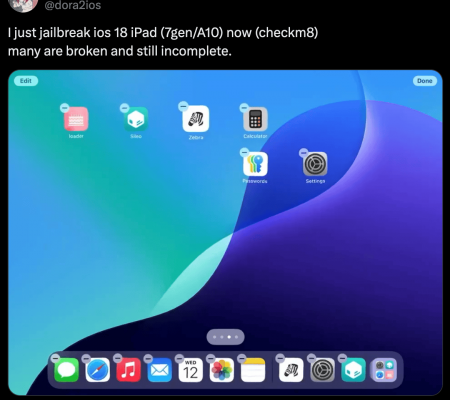Tap the minus badge on dock Calendar
The width and height of the screenshot is (450, 400).
coord(179,358)
